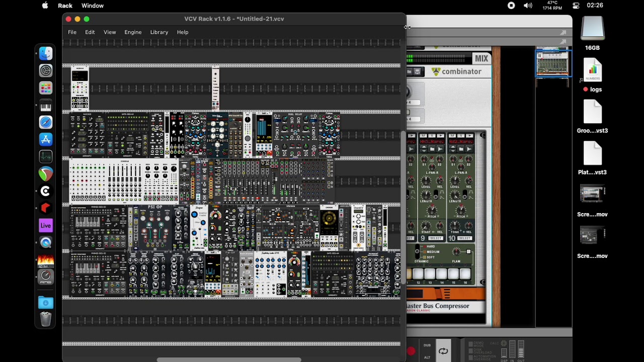The height and width of the screenshot is (362, 644).
Task: Open QuickTime Player from the dock
Action: pyautogui.click(x=46, y=243)
